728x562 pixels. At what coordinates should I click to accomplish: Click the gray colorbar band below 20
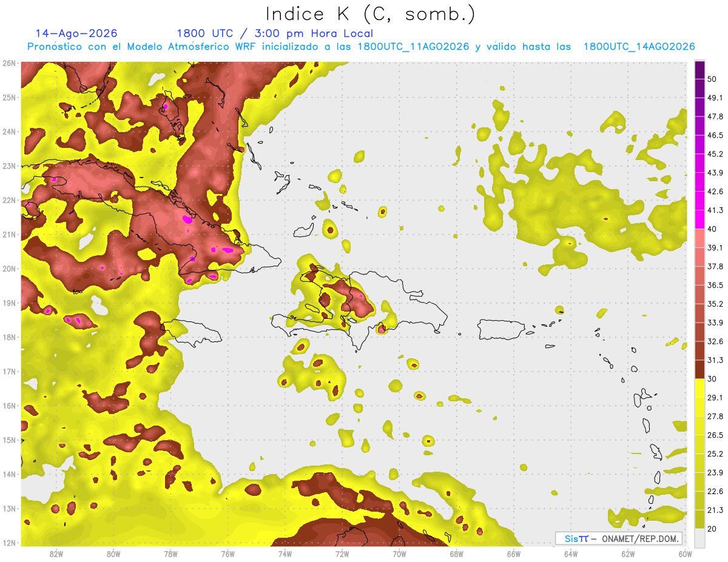tap(699, 537)
